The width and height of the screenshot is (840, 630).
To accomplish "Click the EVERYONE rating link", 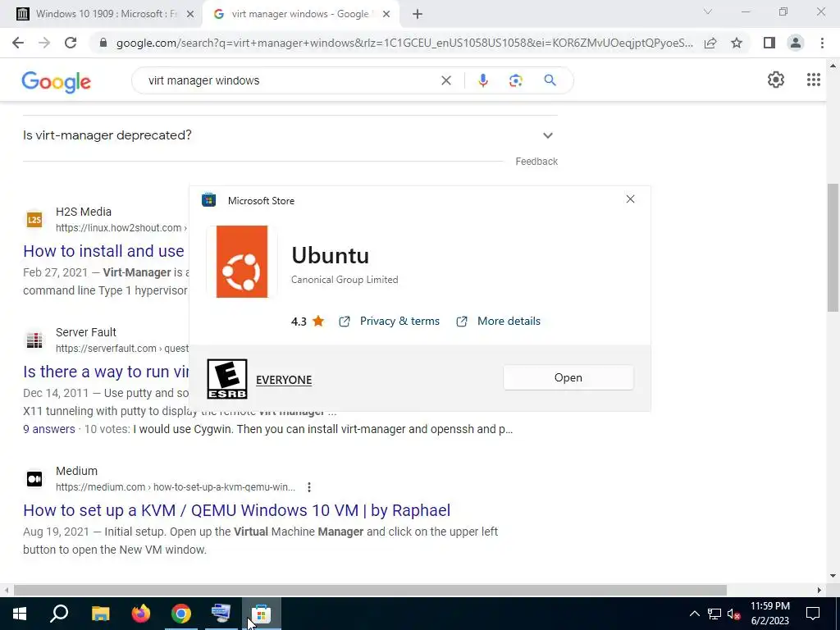I will (x=284, y=380).
